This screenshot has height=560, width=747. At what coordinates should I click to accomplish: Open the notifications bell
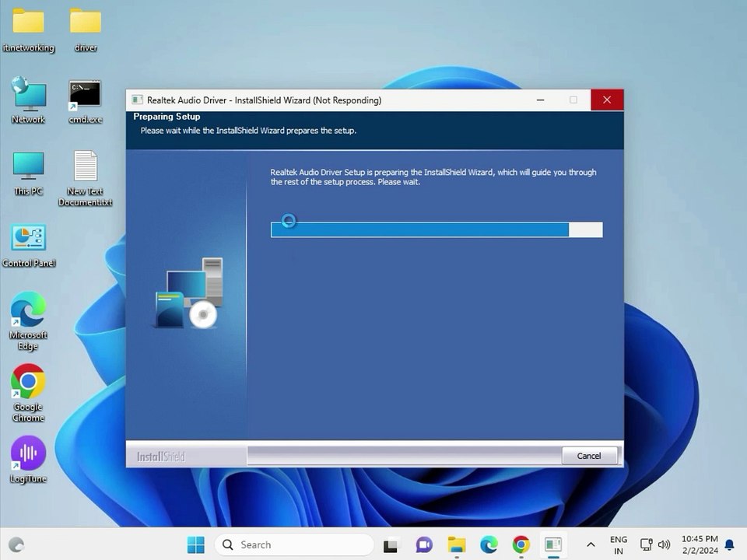[x=729, y=544]
